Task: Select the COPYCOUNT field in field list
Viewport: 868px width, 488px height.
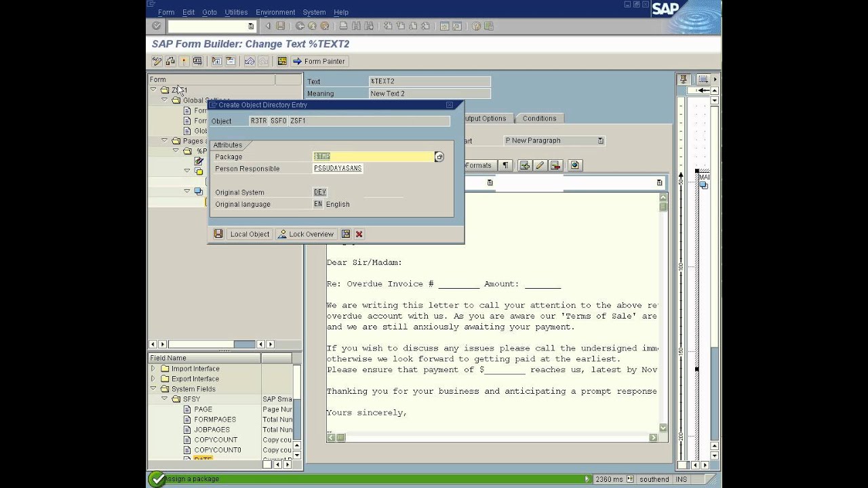Action: [x=216, y=440]
